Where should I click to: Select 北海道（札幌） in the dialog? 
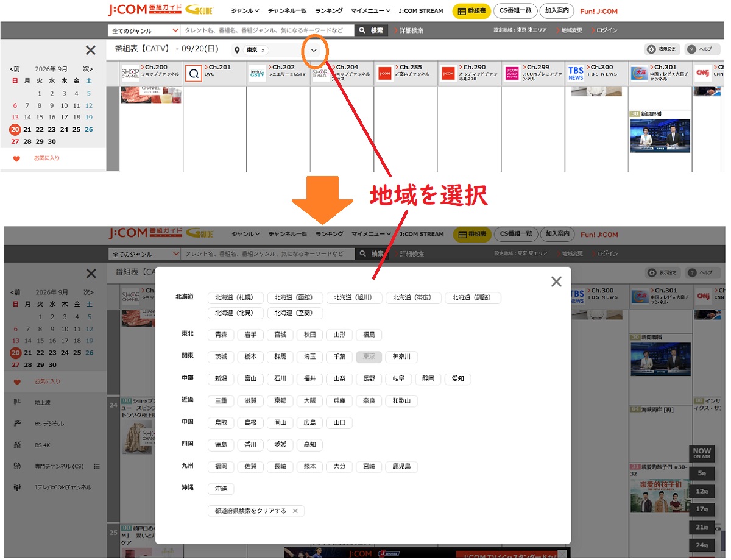pos(235,298)
